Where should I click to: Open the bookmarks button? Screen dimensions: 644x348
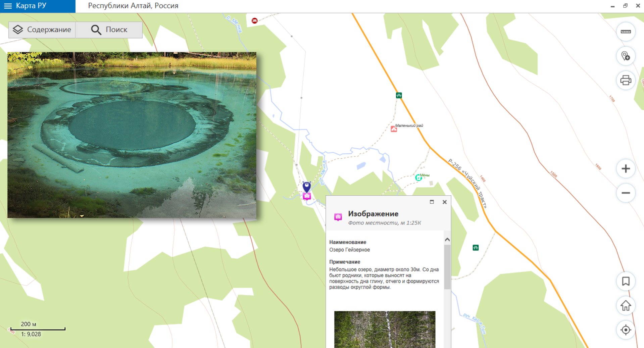tap(626, 281)
